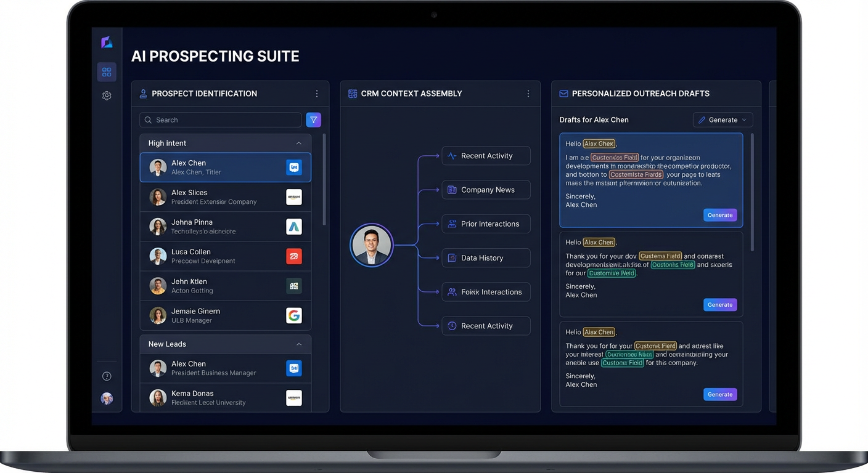This screenshot has width=868, height=473.
Task: Collapse the New Leads section
Action: [299, 344]
